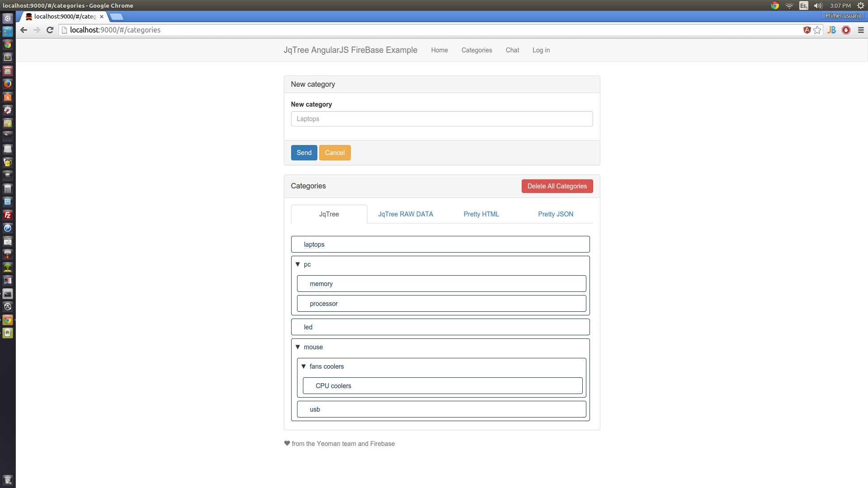Open sound volume indicator
This screenshot has height=488, width=868.
818,5
